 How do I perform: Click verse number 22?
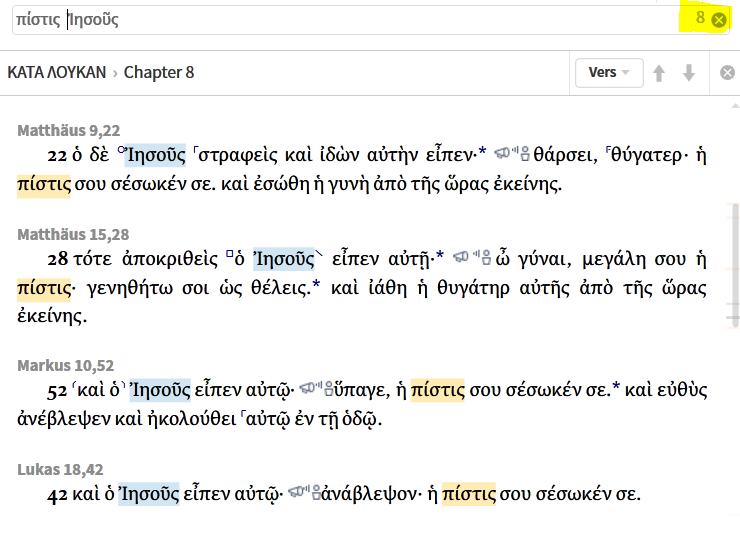[57, 156]
